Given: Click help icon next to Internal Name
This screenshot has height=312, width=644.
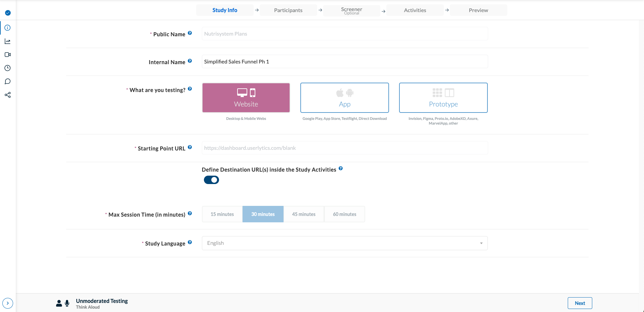Looking at the screenshot, I should tap(190, 61).
